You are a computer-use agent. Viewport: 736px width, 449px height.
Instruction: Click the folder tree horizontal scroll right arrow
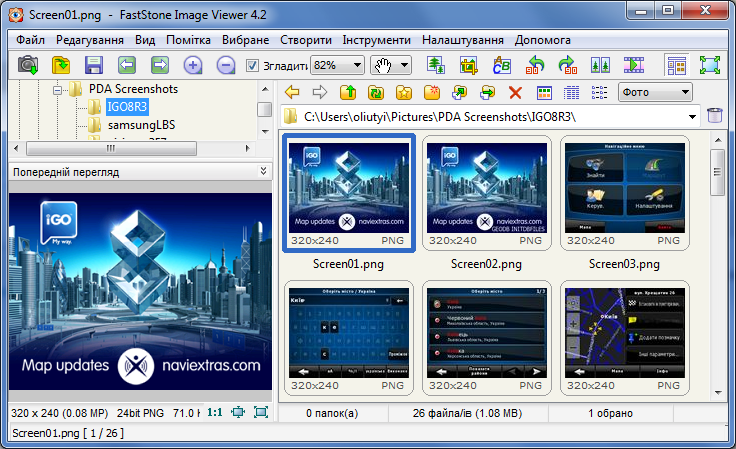click(x=247, y=148)
